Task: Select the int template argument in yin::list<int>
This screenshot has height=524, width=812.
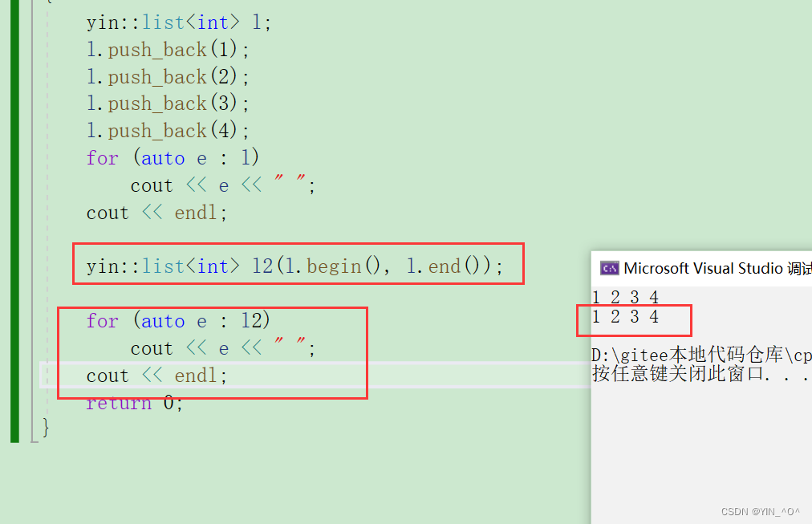Action: 213,22
